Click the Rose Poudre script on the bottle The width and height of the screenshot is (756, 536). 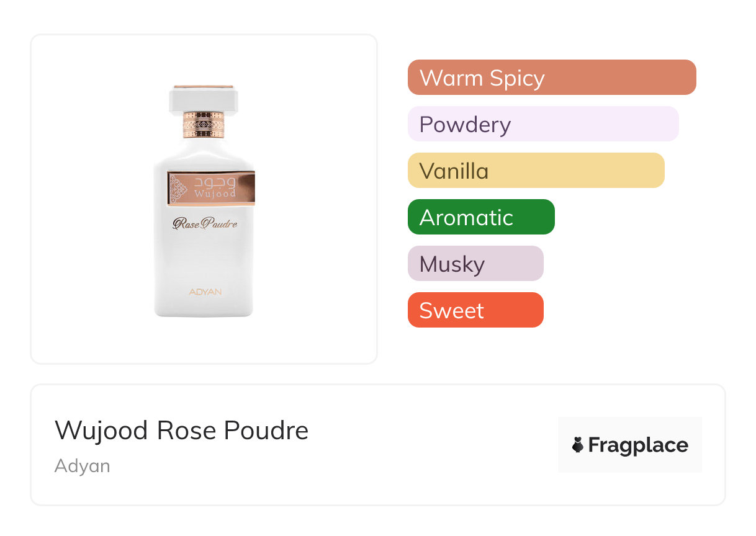point(204,224)
